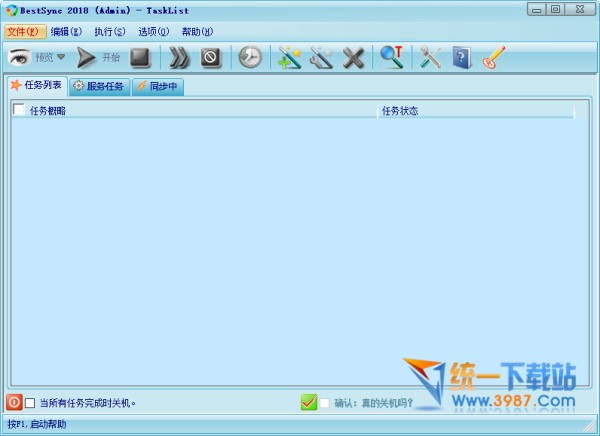Image resolution: width=600 pixels, height=436 pixels.
Task: Click the clock scheduler toolbar icon
Action: pos(250,58)
